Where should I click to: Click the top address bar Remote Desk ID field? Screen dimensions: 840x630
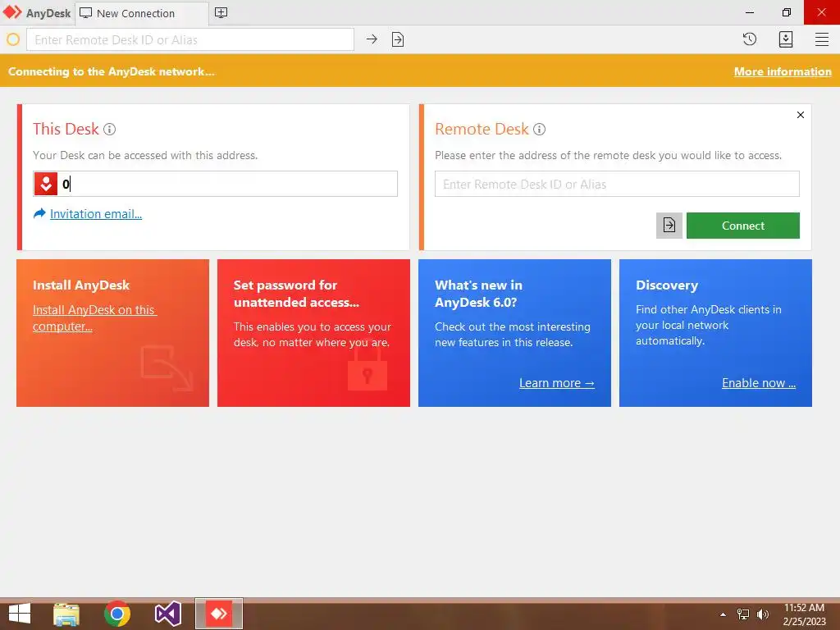point(190,39)
